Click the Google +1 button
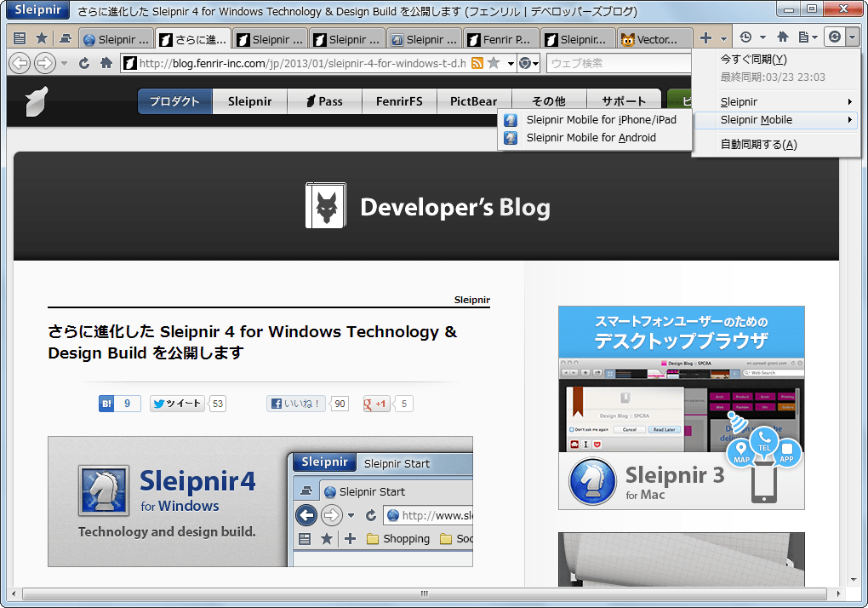Image resolution: width=868 pixels, height=608 pixels. pos(376,404)
